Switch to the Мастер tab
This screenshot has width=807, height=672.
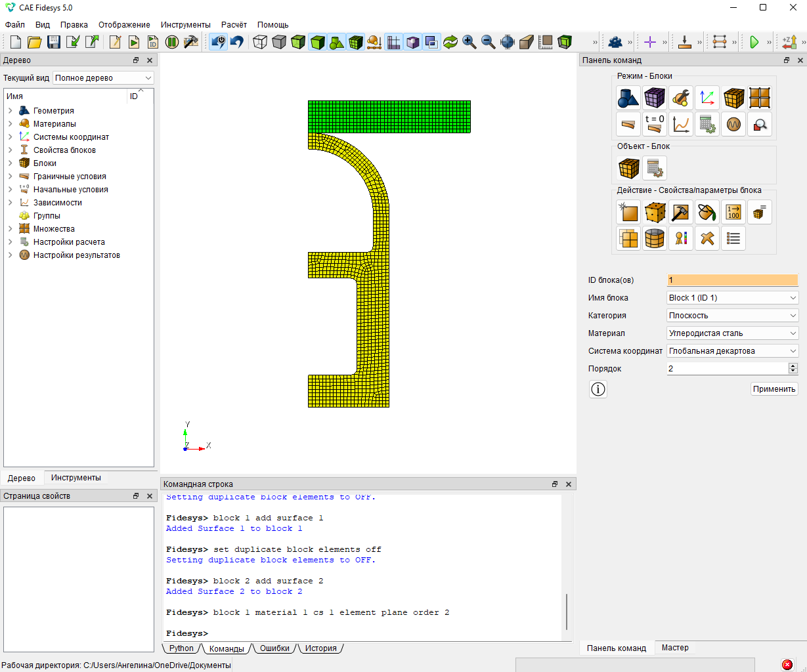tap(675, 648)
